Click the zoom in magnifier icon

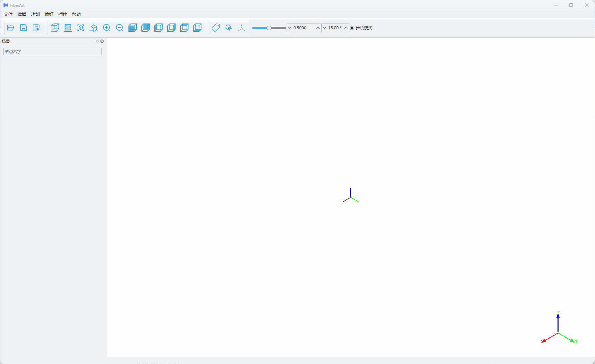pos(107,28)
